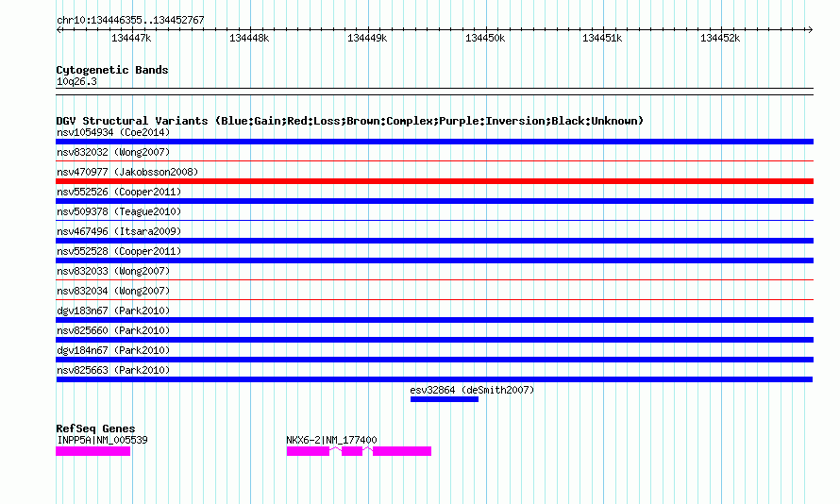The width and height of the screenshot is (840, 504).
Task: Select the nsv467496 (Itsara2009) blue bar
Action: click(434, 241)
